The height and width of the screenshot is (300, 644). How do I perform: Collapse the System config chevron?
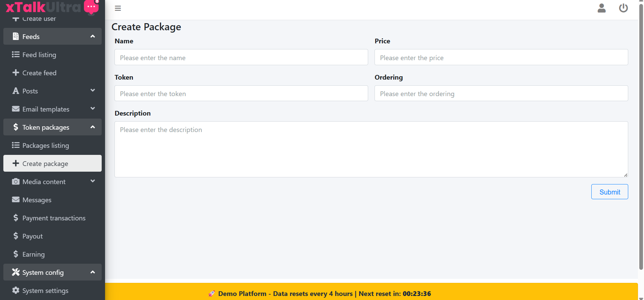point(93,272)
